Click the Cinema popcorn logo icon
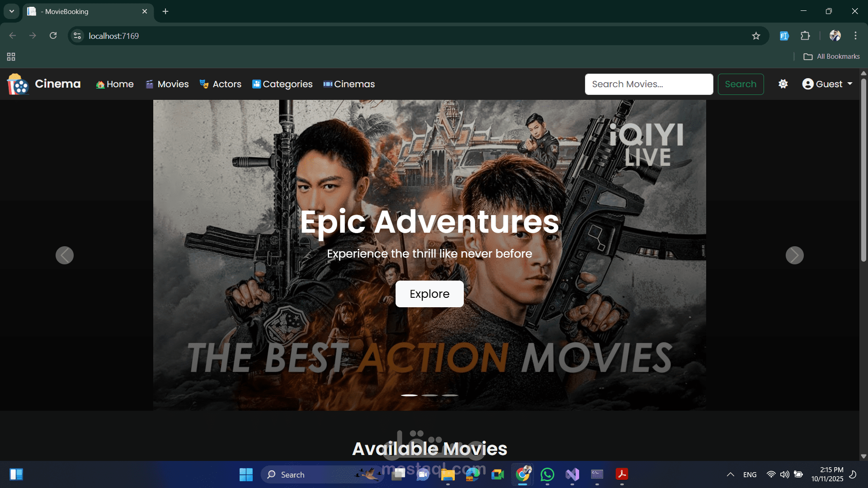Viewport: 868px width, 488px height. coord(18,84)
